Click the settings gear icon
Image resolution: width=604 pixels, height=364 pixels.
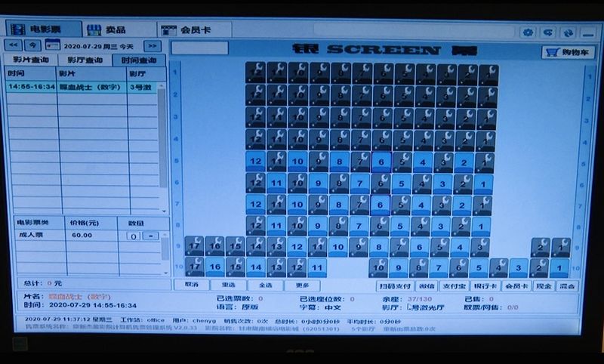pos(528,32)
